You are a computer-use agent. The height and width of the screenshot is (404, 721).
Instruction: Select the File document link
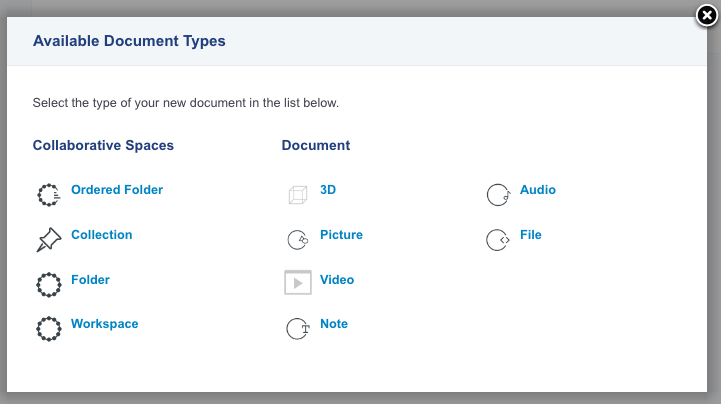coord(531,235)
